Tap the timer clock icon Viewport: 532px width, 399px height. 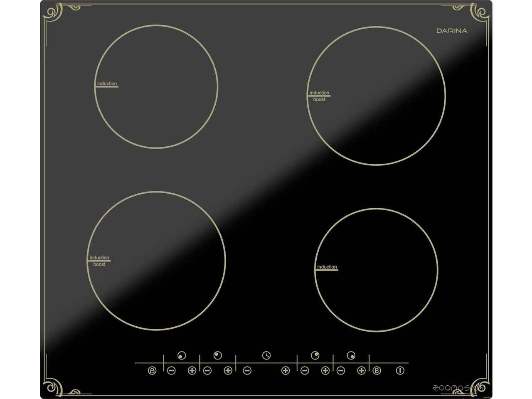coord(266,355)
